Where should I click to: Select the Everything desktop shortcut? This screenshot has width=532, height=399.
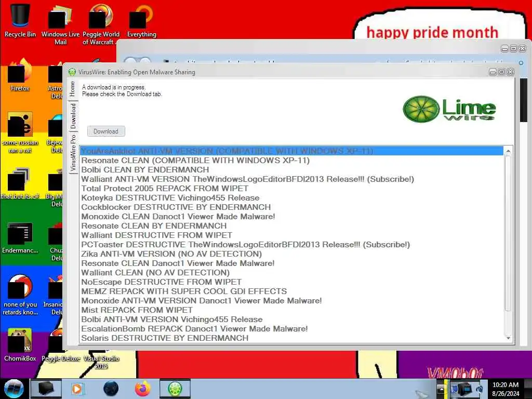[x=141, y=20]
